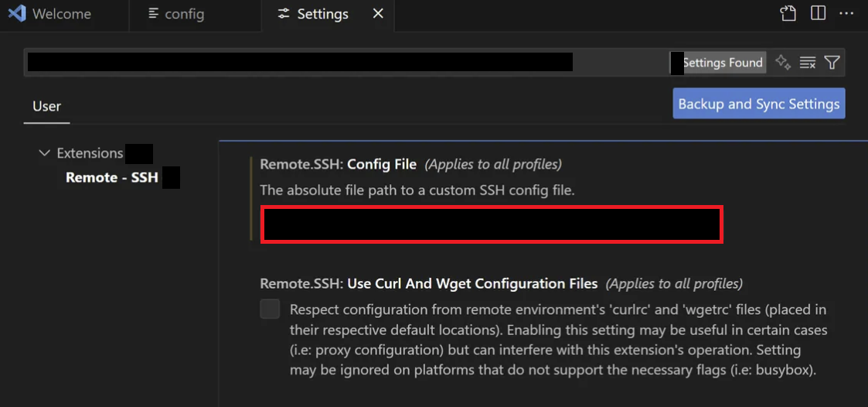Switch to the config tab
Image resolution: width=868 pixels, height=407 pixels.
tap(184, 14)
